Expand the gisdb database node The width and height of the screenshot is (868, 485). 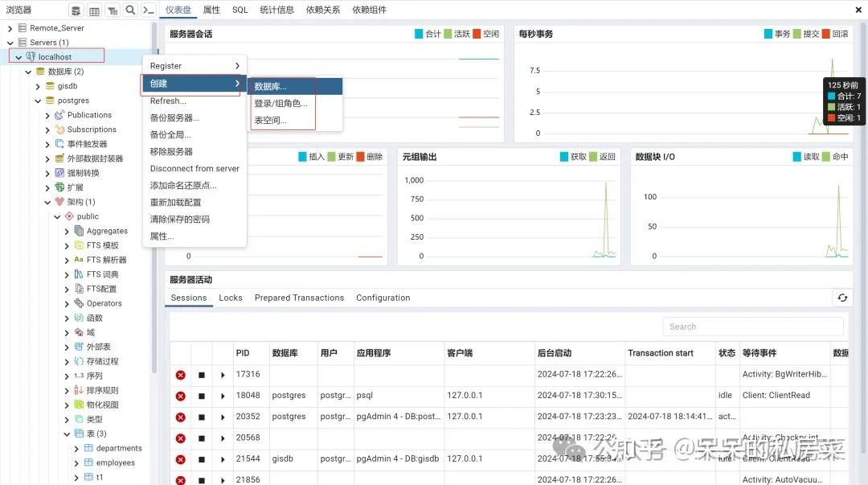[38, 87]
